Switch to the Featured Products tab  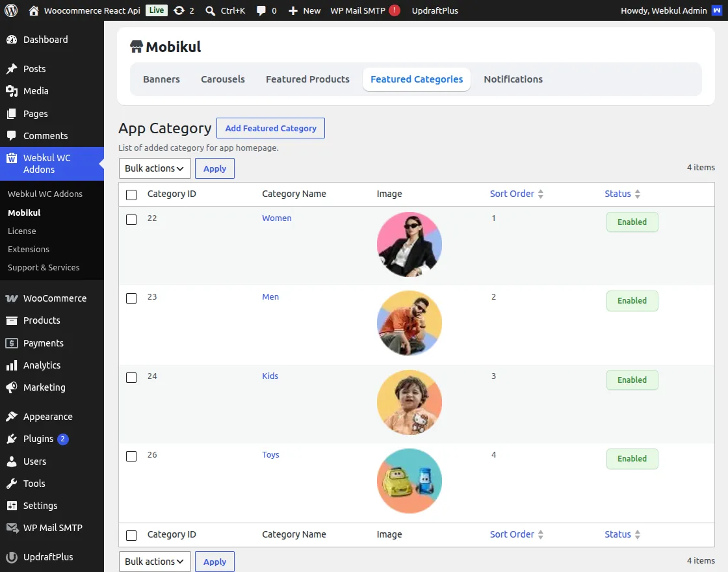(x=307, y=79)
